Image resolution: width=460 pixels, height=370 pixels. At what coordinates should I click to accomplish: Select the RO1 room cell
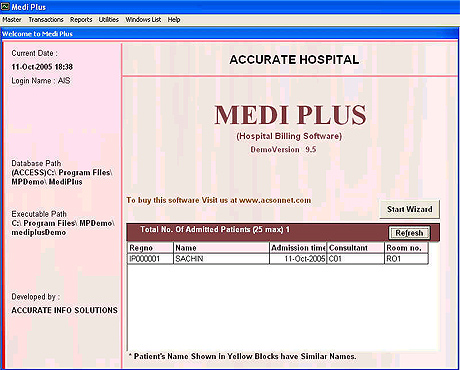click(406, 259)
